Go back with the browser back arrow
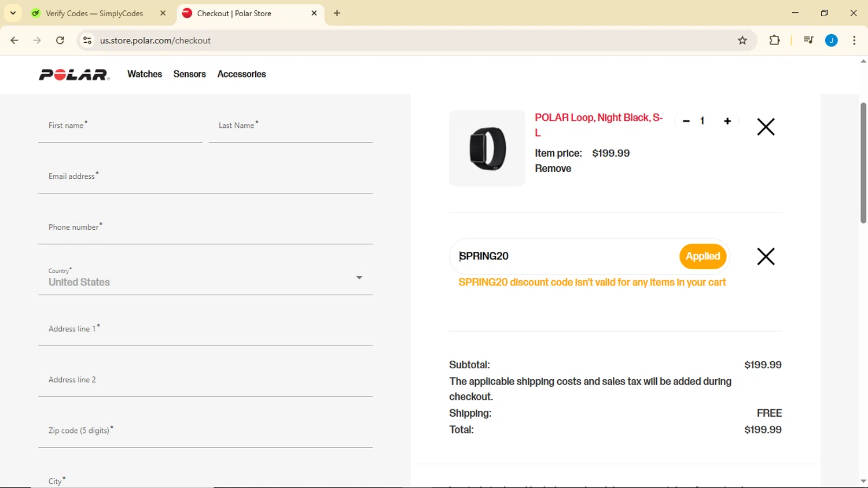This screenshot has height=488, width=868. pyautogui.click(x=14, y=41)
